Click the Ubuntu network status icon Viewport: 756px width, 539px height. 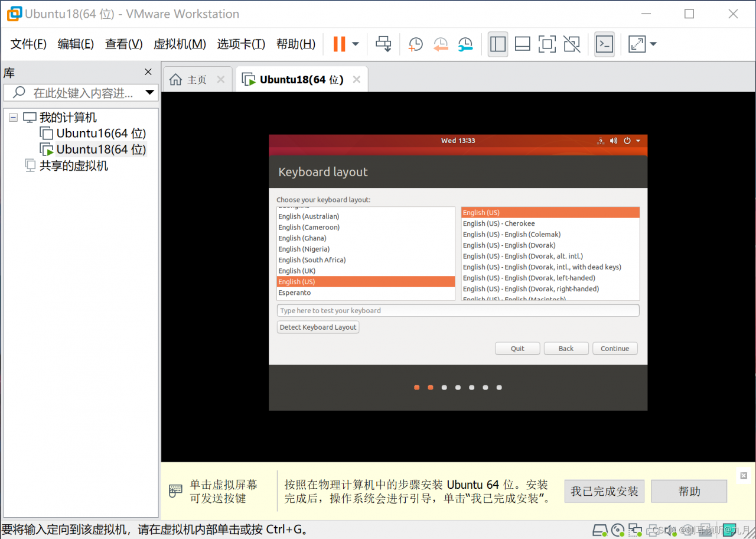(x=600, y=141)
